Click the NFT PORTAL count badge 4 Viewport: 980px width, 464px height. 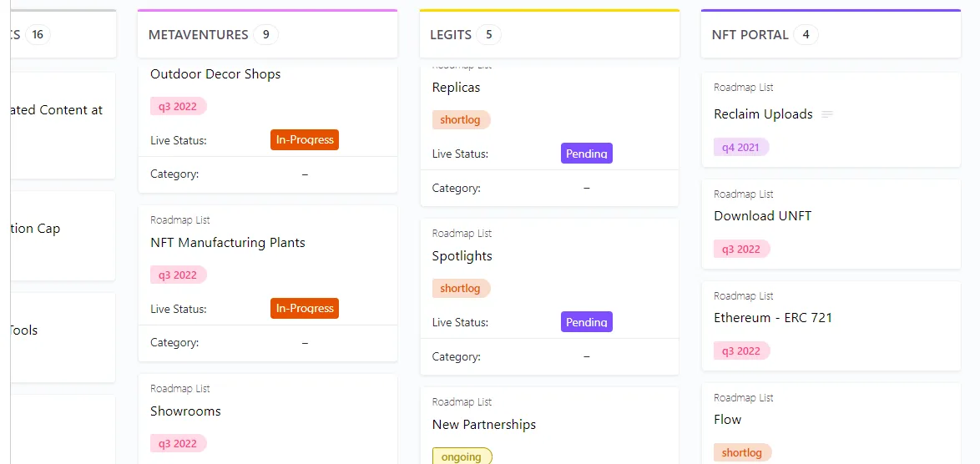[x=806, y=34]
